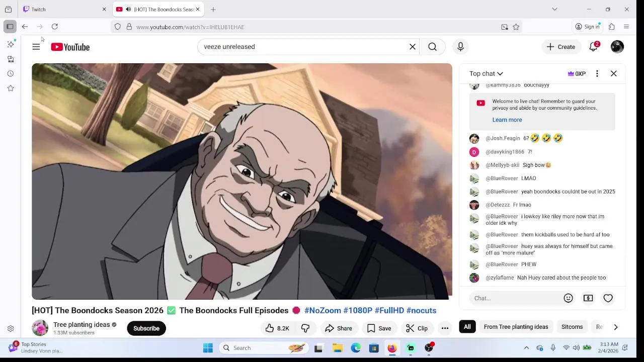Open synced tabs in sidebar
This screenshot has width=644, height=362.
[11, 59]
